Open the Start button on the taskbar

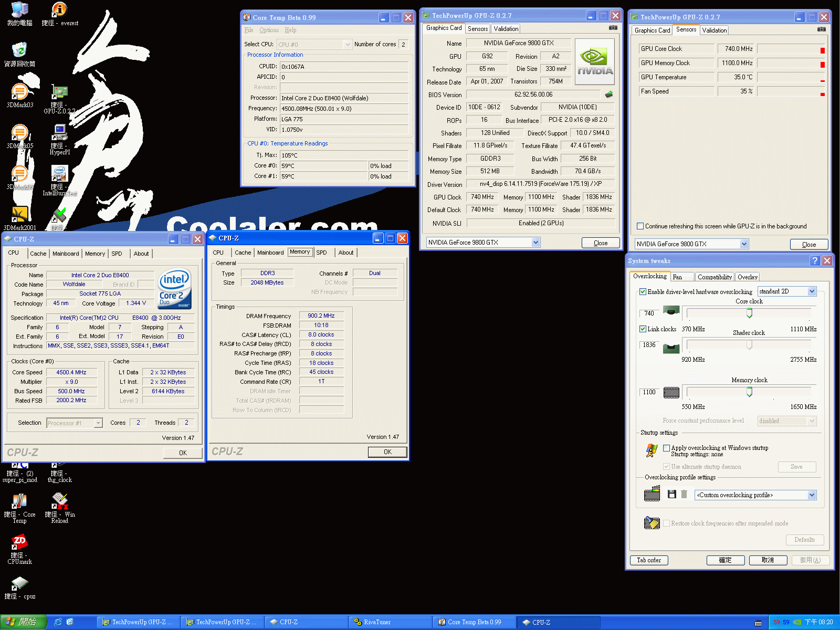pos(24,622)
